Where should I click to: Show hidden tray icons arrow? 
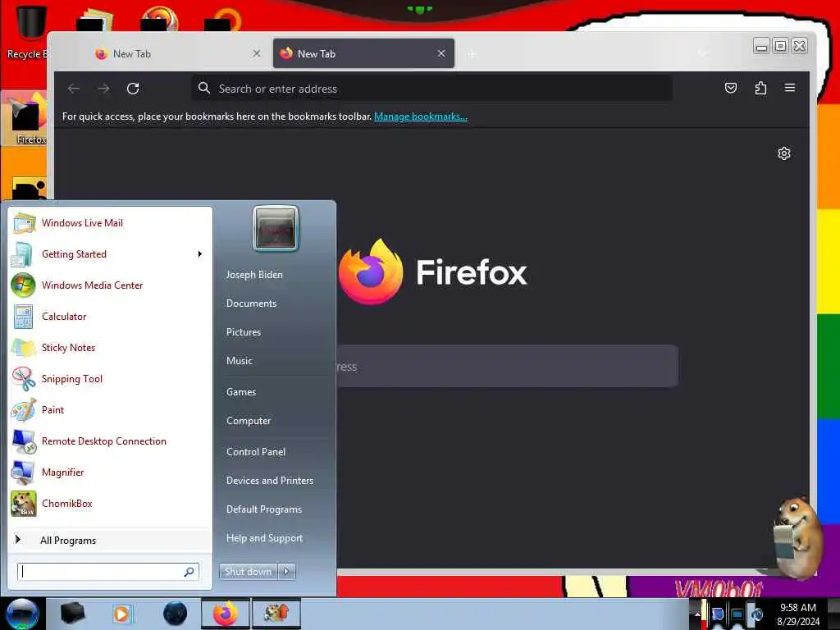coord(697,614)
